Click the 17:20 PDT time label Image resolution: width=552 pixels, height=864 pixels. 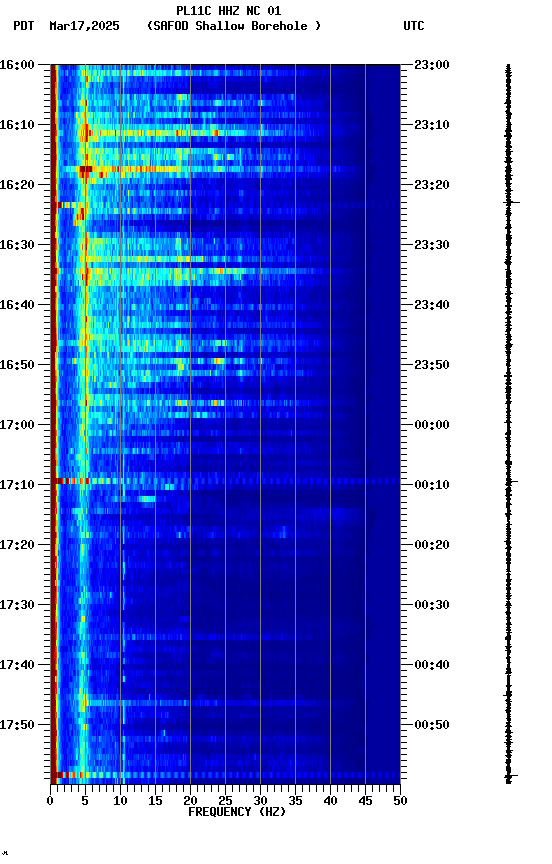pyautogui.click(x=17, y=545)
